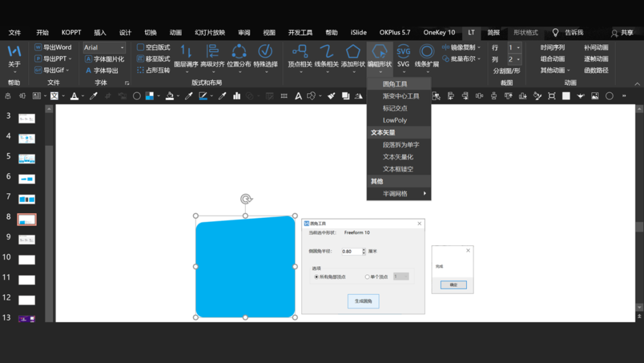Click the 确定 button in 完成 dialog
Image resolution: width=644 pixels, height=363 pixels.
pos(453,284)
